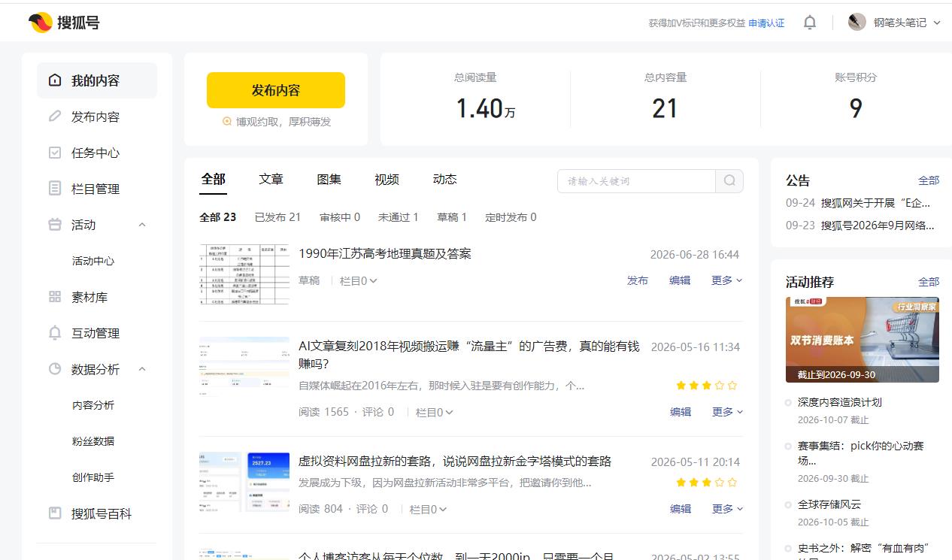Screen dimensions: 952x560
Task: Switch to the 全部 content tab
Action: pyautogui.click(x=214, y=179)
